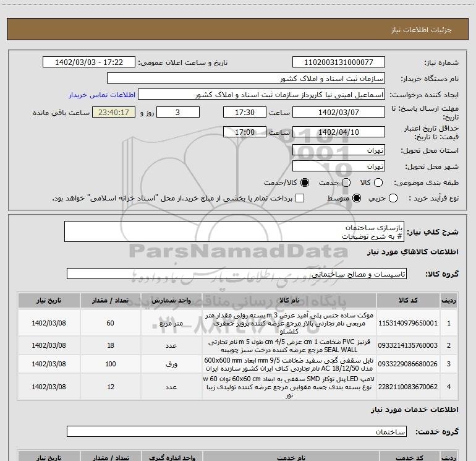The width and height of the screenshot is (476, 461).
Task: Click the ceiling tile item تایل سقفی گچی
Action: pos(289,364)
